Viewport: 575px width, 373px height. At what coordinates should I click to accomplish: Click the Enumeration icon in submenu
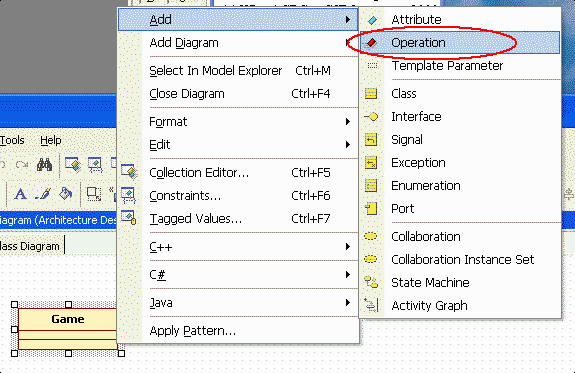(371, 186)
